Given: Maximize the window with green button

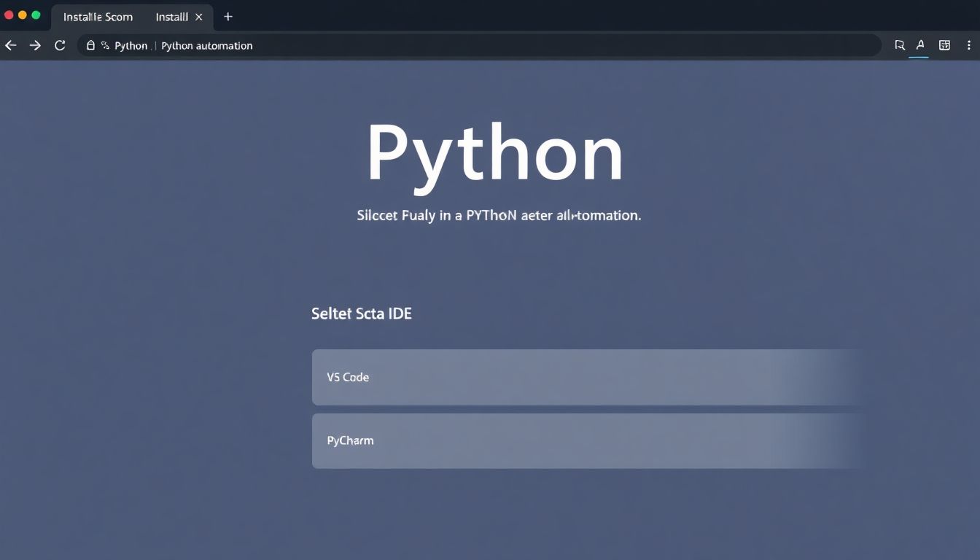Looking at the screenshot, I should pyautogui.click(x=36, y=15).
